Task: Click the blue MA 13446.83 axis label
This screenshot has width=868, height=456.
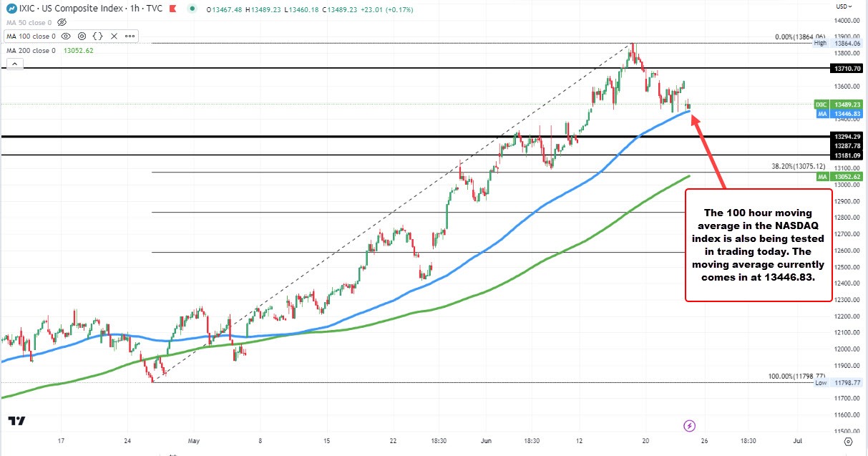Action: (841, 114)
